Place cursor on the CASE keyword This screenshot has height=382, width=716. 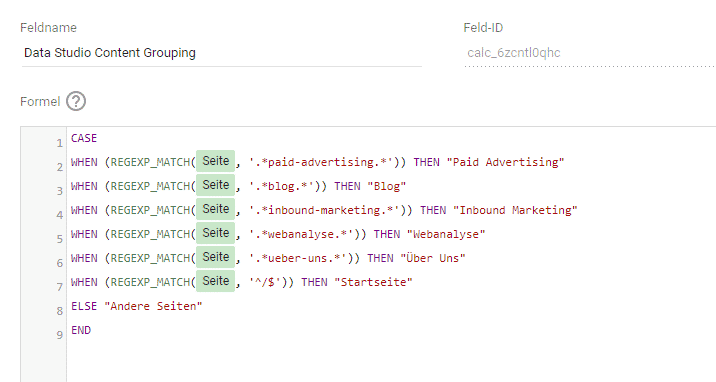pos(84,138)
